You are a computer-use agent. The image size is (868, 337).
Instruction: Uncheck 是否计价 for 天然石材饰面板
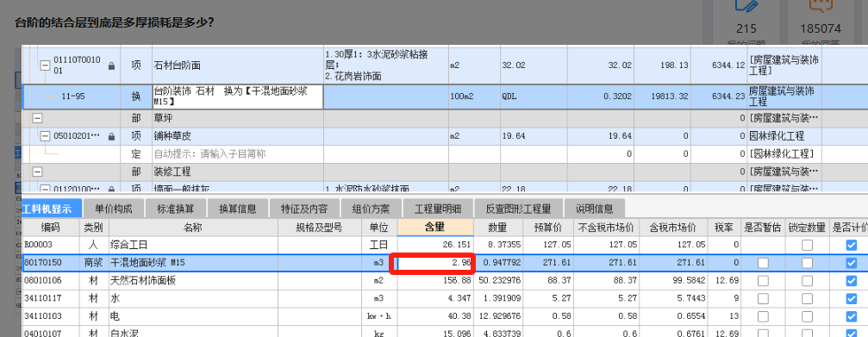tap(852, 281)
